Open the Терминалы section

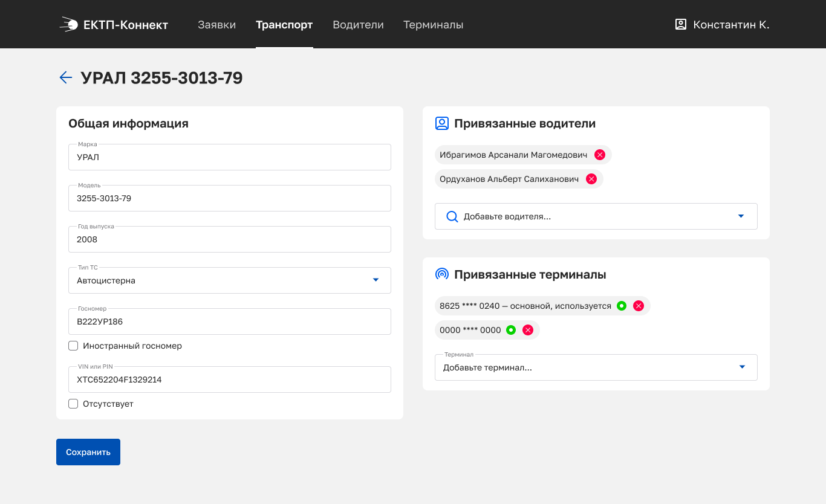tap(434, 25)
